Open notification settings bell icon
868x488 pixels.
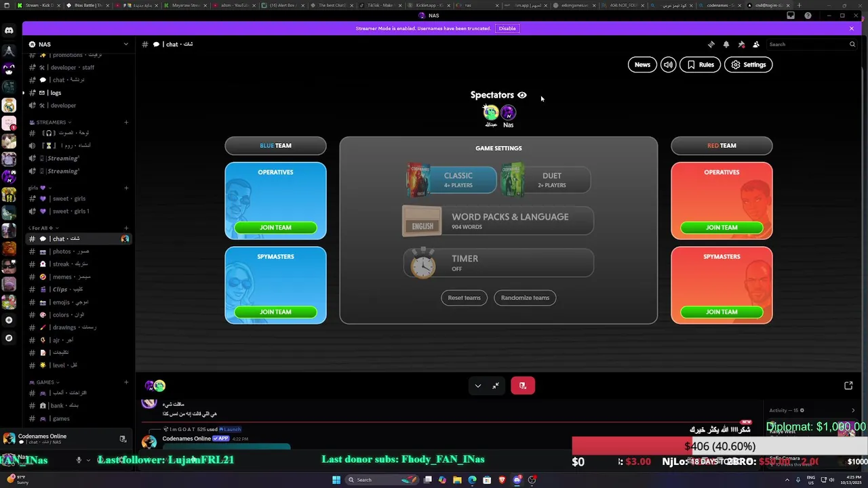click(726, 44)
